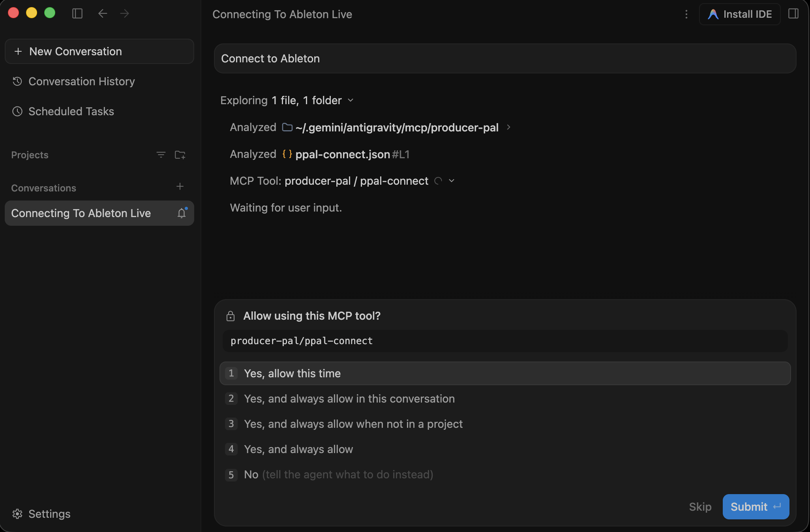This screenshot has width=810, height=532.
Task: Toggle the right side panel icon
Action: pyautogui.click(x=793, y=14)
